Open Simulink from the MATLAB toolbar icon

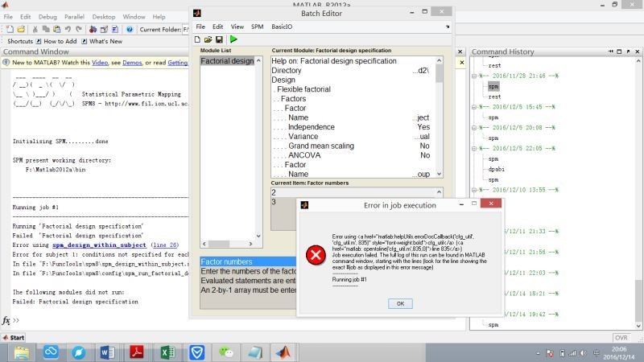(x=93, y=29)
